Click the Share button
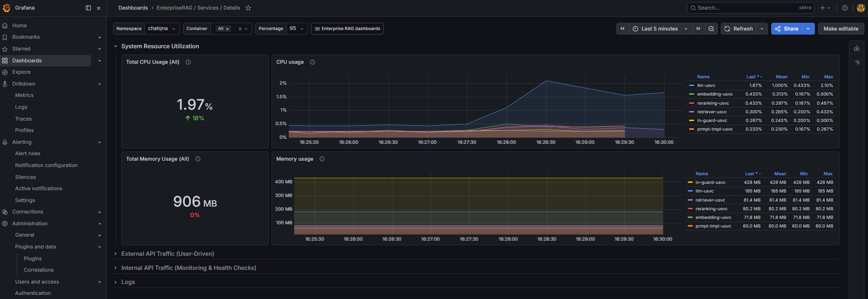The width and height of the screenshot is (868, 299). pyautogui.click(x=787, y=29)
